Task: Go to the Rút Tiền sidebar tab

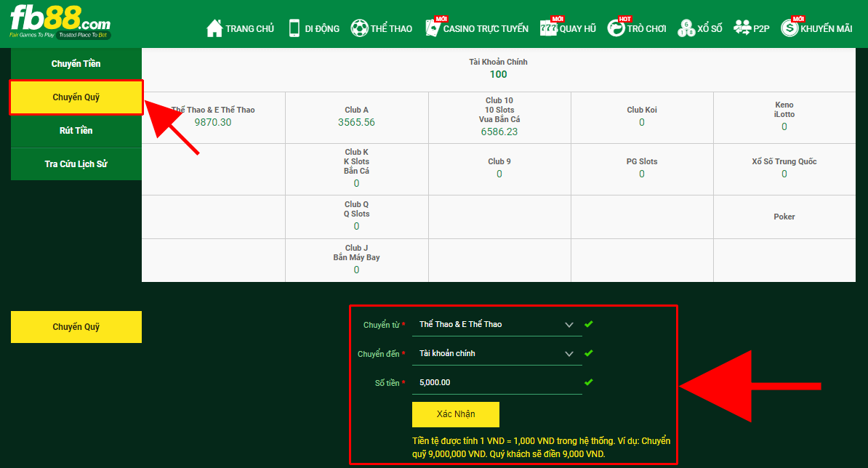Action: click(x=76, y=131)
